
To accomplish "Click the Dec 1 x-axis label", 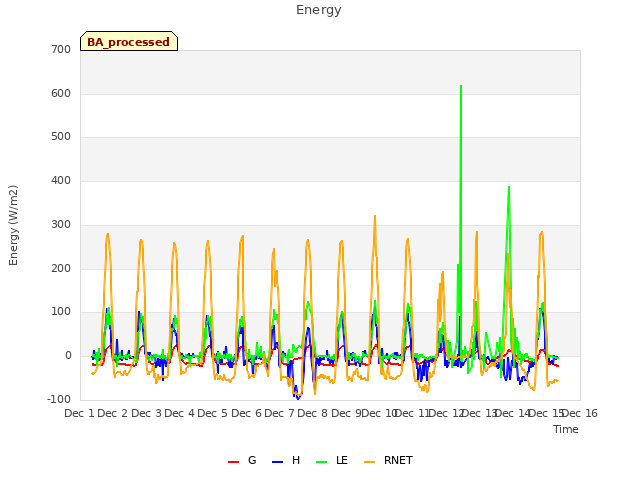I will (80, 413).
